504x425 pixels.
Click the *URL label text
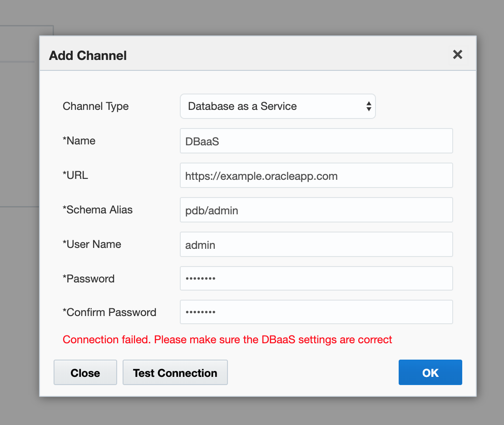coord(75,175)
